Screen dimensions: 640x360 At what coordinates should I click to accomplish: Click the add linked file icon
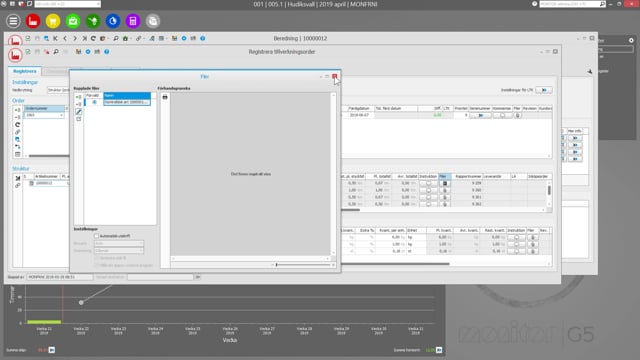[78, 97]
